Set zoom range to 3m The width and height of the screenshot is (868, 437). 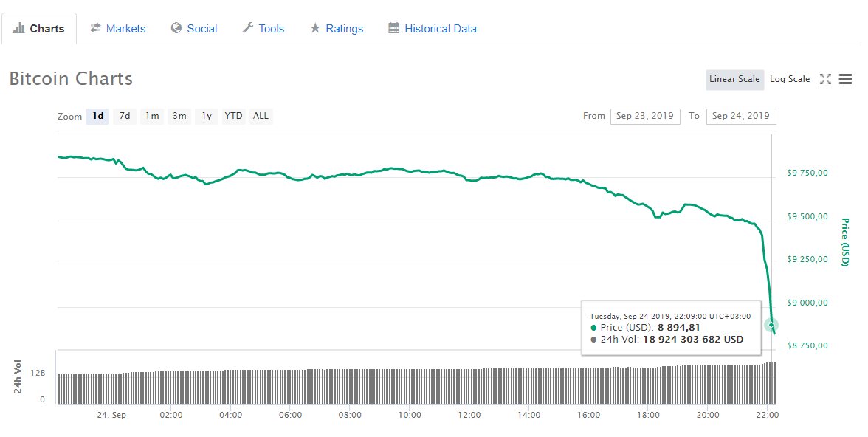(x=179, y=116)
